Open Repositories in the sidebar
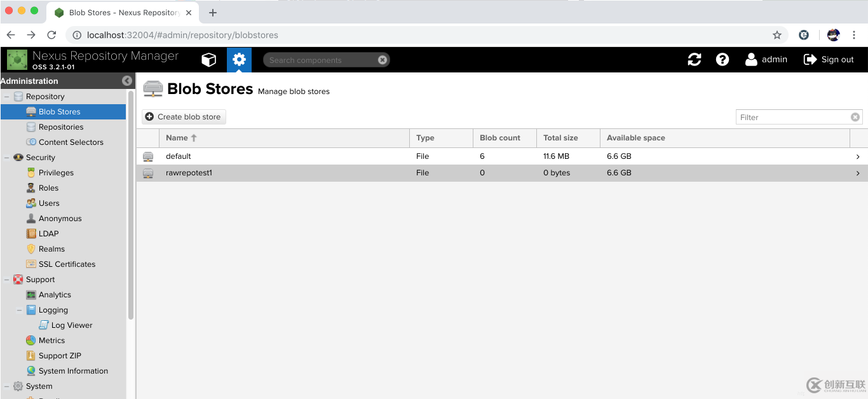This screenshot has height=399, width=868. click(x=61, y=127)
